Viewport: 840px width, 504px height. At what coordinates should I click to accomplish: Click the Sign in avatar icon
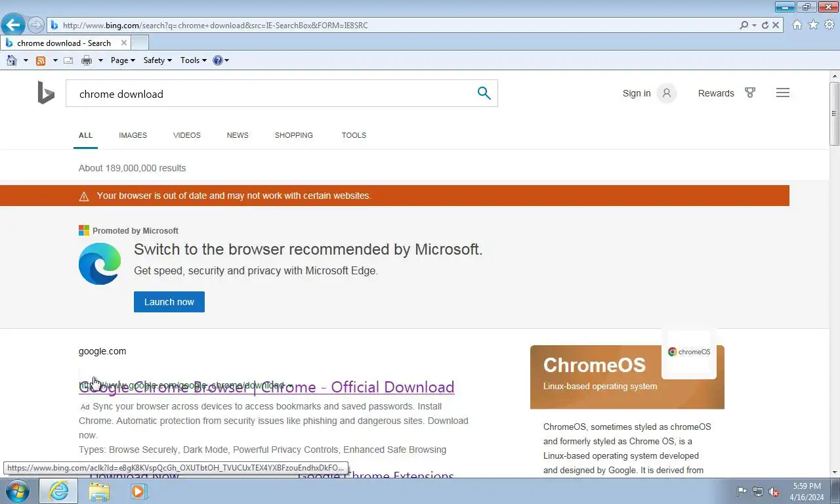click(x=667, y=93)
